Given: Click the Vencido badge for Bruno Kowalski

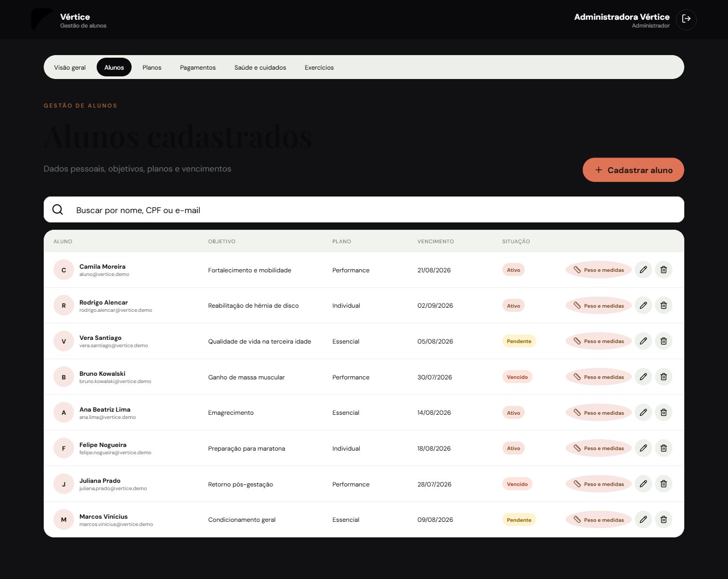Looking at the screenshot, I should [x=517, y=377].
